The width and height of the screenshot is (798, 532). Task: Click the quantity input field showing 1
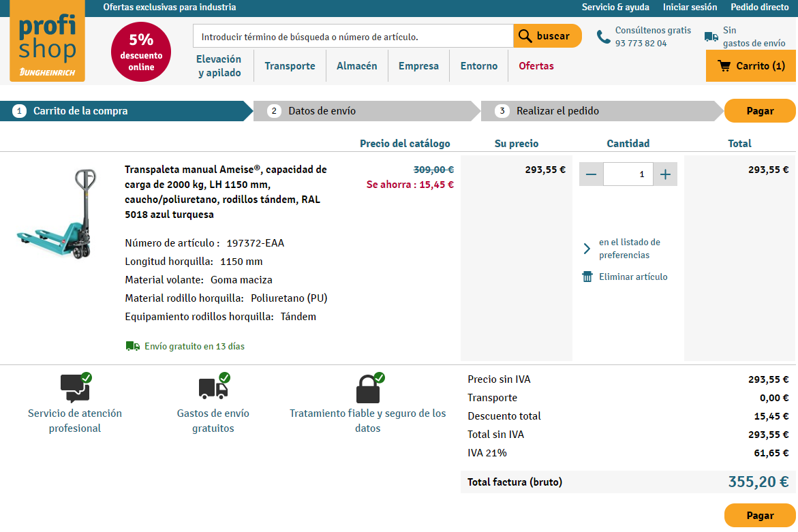(x=628, y=174)
